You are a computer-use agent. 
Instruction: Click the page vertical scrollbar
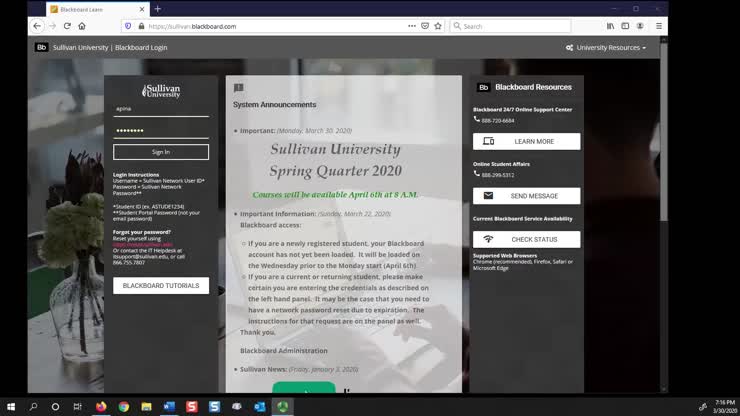point(664,132)
